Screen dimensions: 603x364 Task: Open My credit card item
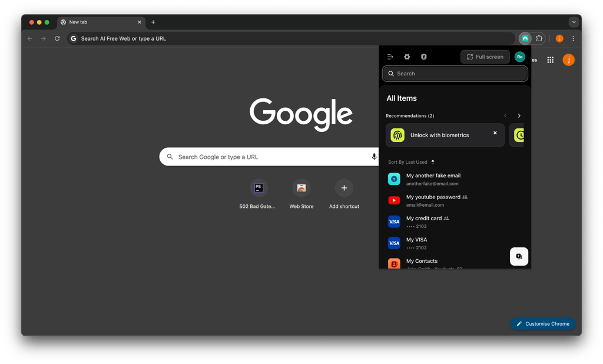point(455,222)
